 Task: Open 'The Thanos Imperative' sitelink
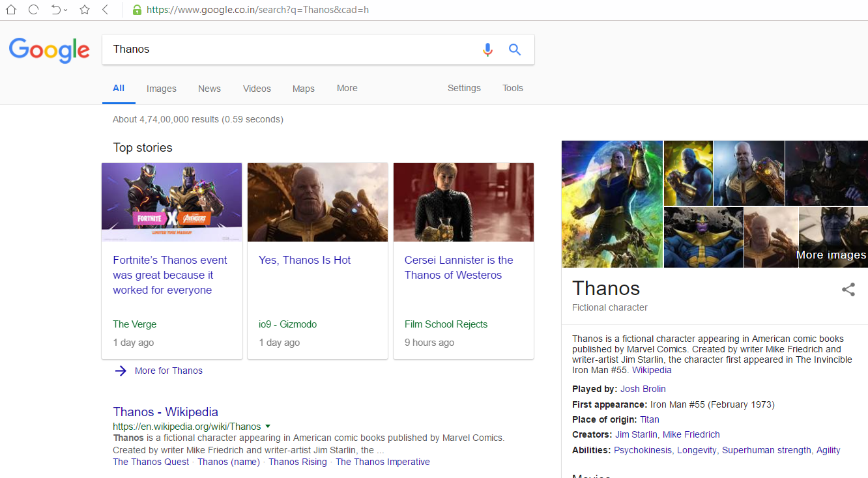click(383, 462)
